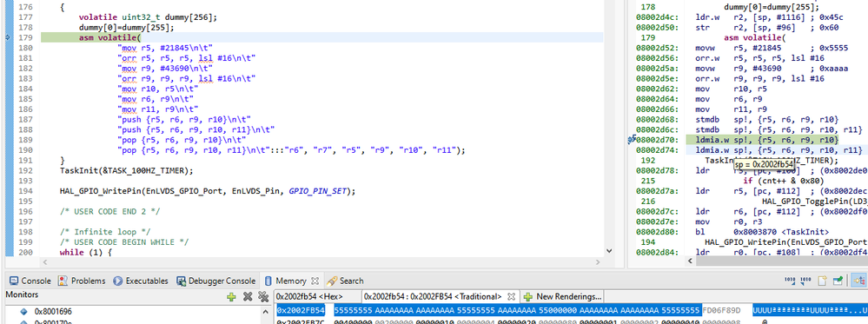Remove the selected memory monitor
The image size is (868, 324).
point(248,296)
